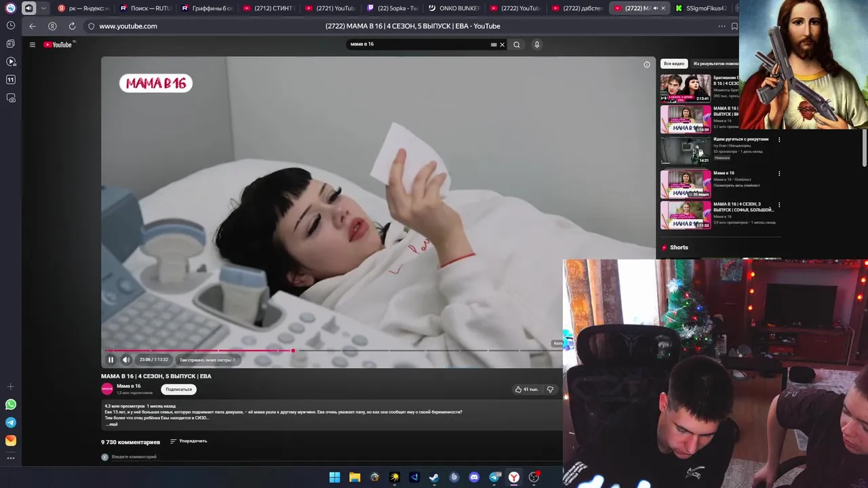Viewport: 868px width, 488px height.
Task: Dislike the video with the thumbs-down icon
Action: pos(550,389)
